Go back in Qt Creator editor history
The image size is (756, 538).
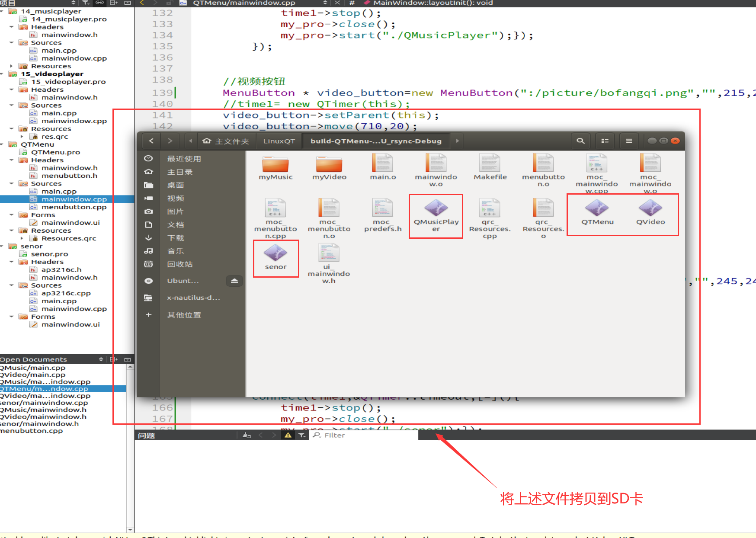click(142, 3)
